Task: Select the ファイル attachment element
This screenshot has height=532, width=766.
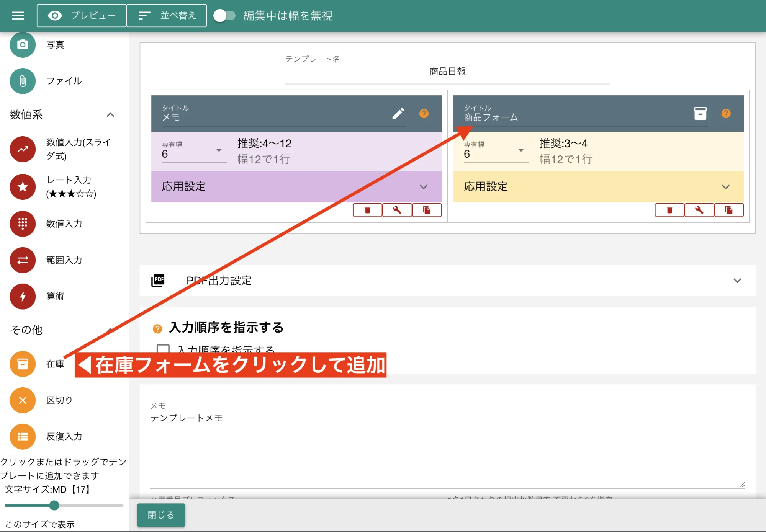Action: point(22,81)
